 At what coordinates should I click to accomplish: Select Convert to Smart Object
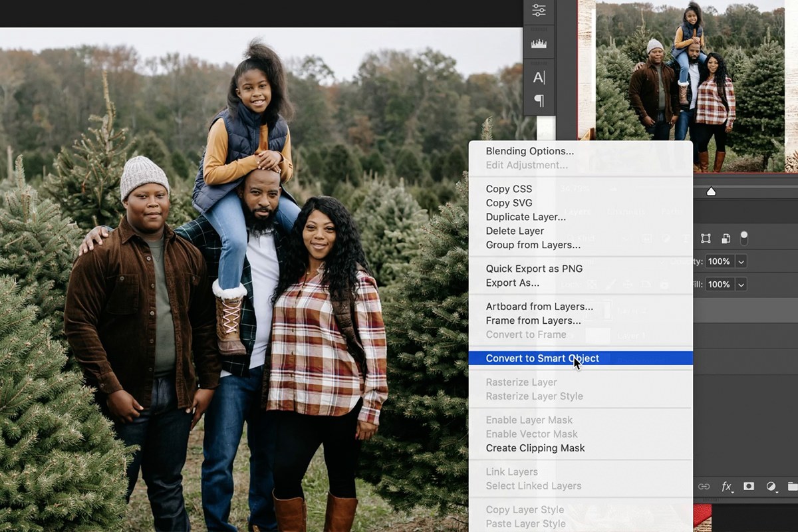tap(581, 358)
